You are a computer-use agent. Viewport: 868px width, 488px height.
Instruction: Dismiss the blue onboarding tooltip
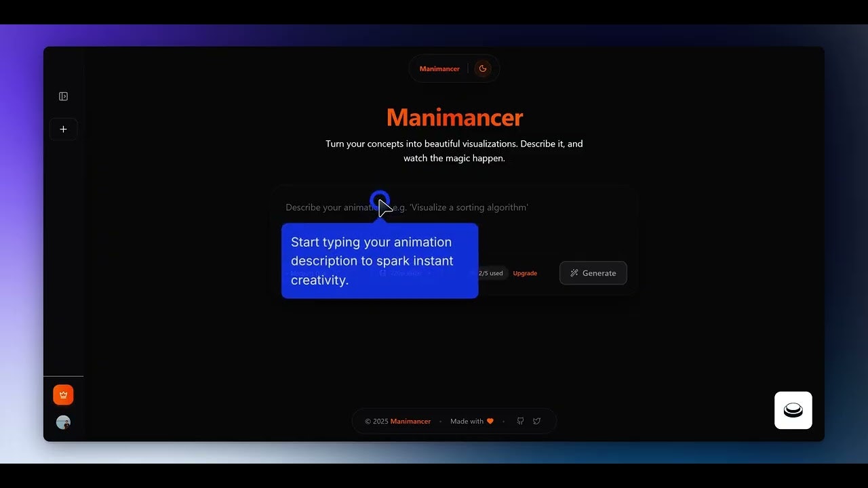(x=380, y=261)
